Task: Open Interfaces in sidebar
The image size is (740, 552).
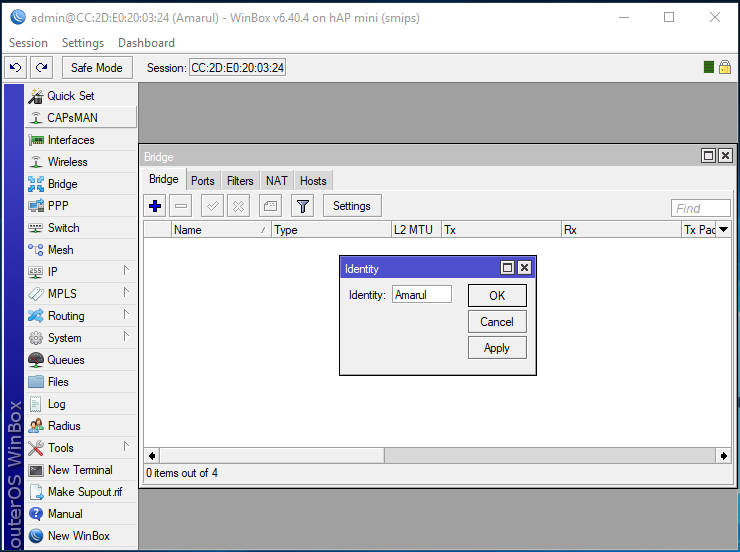Action: pyautogui.click(x=81, y=140)
